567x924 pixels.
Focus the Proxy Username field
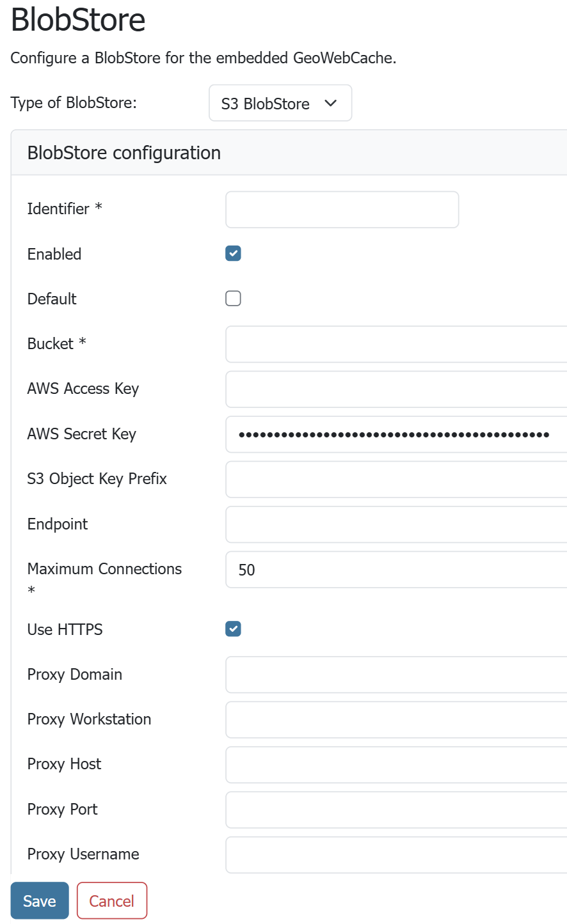(x=396, y=855)
